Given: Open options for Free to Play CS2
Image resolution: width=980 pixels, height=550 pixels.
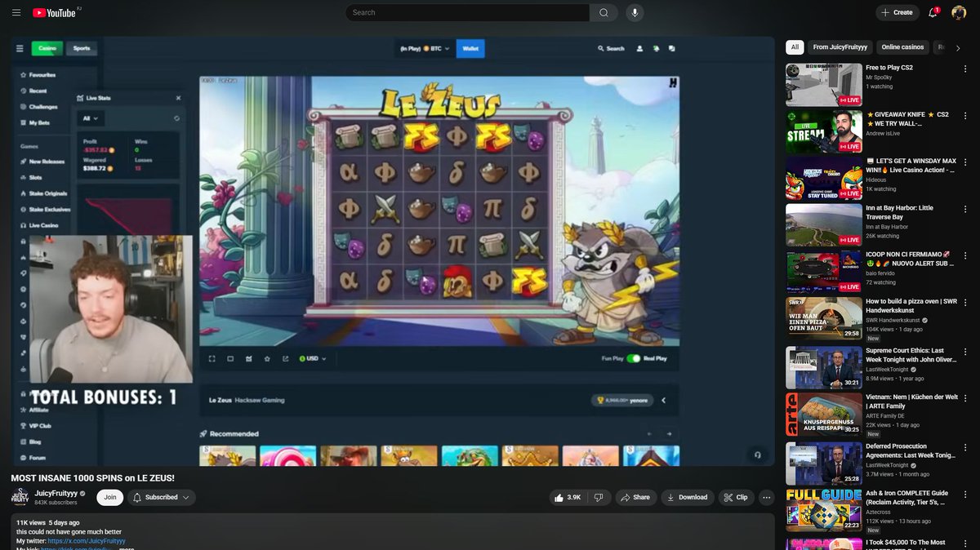Looking at the screenshot, I should [x=966, y=69].
